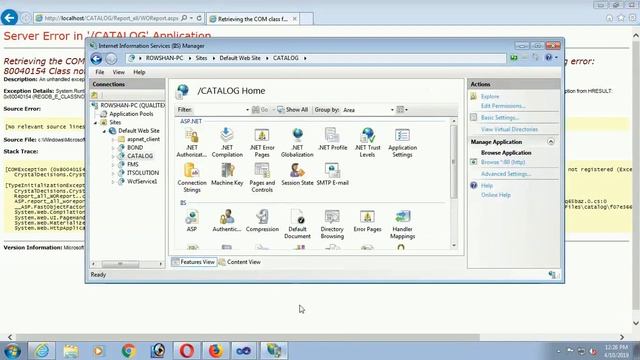The width and height of the screenshot is (640, 360).
Task: Open .NET Trust Levels feature
Action: pyautogui.click(x=367, y=142)
